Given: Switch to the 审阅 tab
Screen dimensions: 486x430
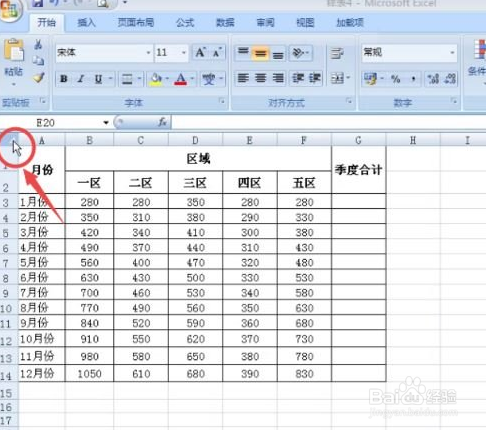Looking at the screenshot, I should point(265,23).
